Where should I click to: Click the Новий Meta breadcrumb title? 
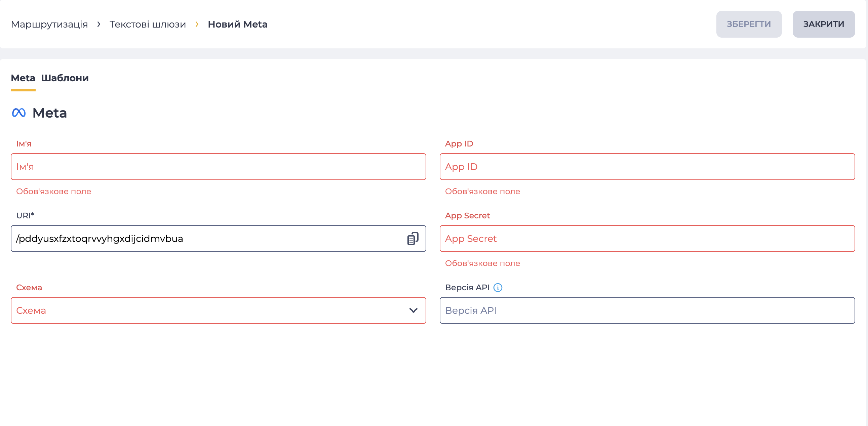pyautogui.click(x=238, y=24)
